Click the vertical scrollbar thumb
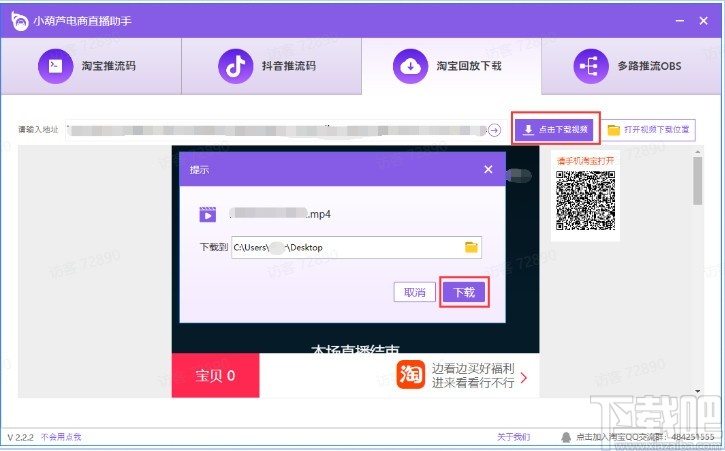The image size is (725, 451). coord(697,180)
